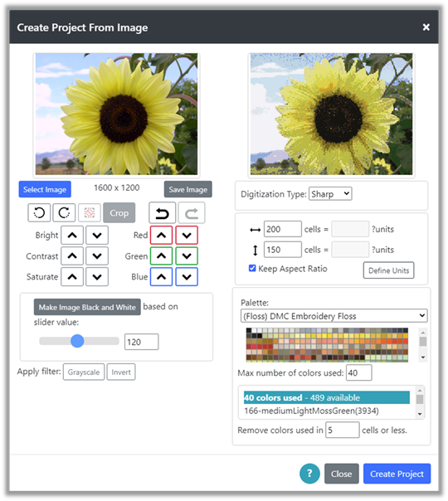The height and width of the screenshot is (501, 448).
Task: Click the black and white threshold slider
Action: tap(79, 341)
